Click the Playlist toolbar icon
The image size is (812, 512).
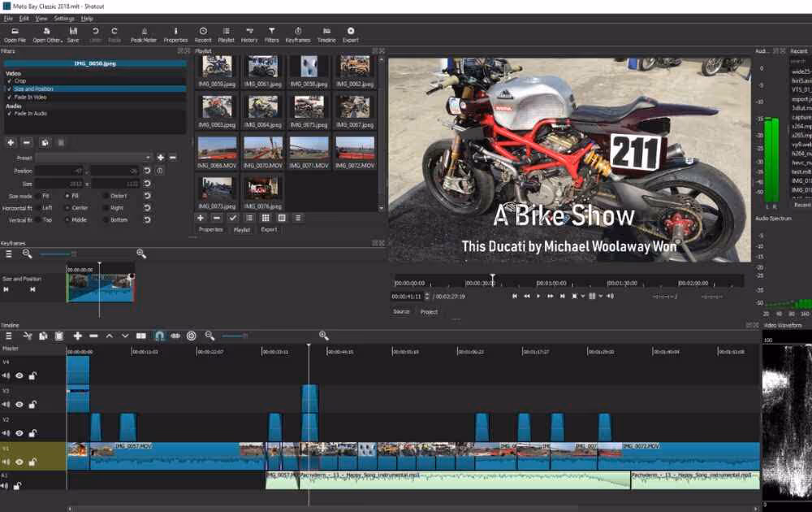coord(226,35)
